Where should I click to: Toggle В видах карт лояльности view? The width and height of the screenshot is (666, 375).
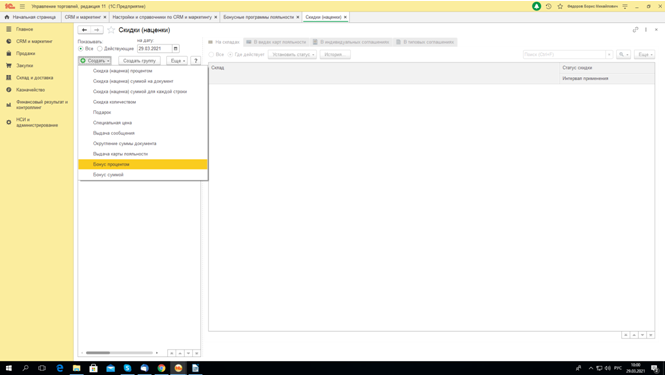(276, 42)
